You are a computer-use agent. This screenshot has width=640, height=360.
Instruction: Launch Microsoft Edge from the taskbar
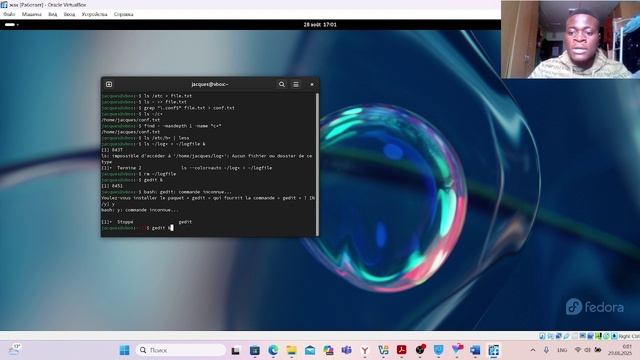pyautogui.click(x=273, y=350)
